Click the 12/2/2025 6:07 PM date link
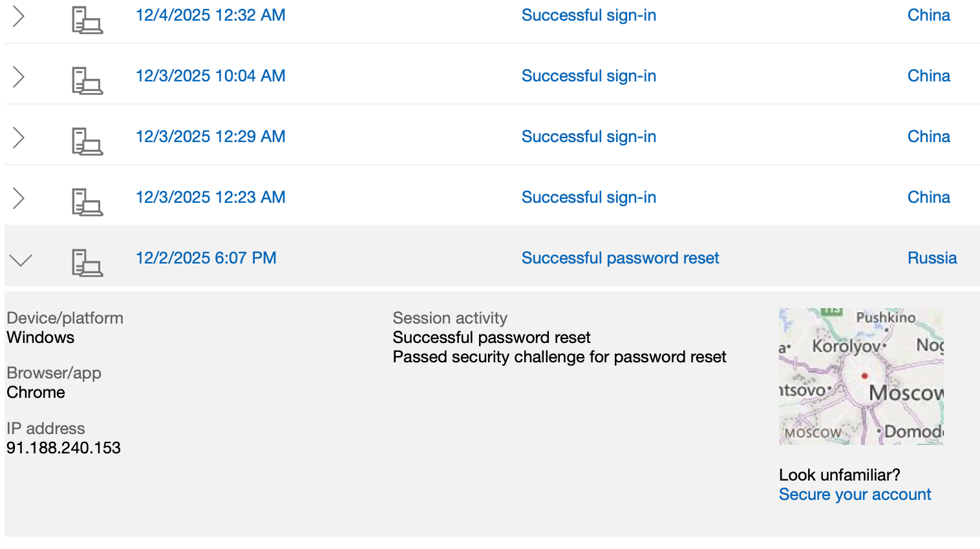 [206, 258]
